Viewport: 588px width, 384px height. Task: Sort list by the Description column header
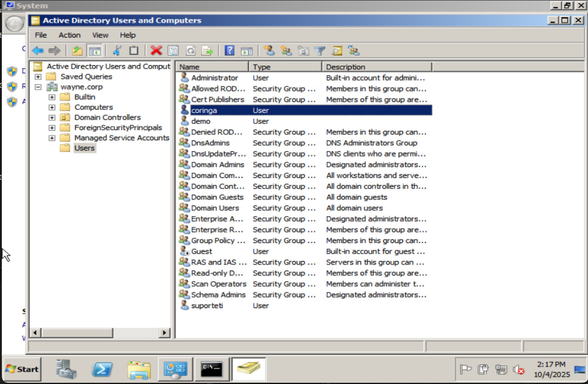[377, 67]
